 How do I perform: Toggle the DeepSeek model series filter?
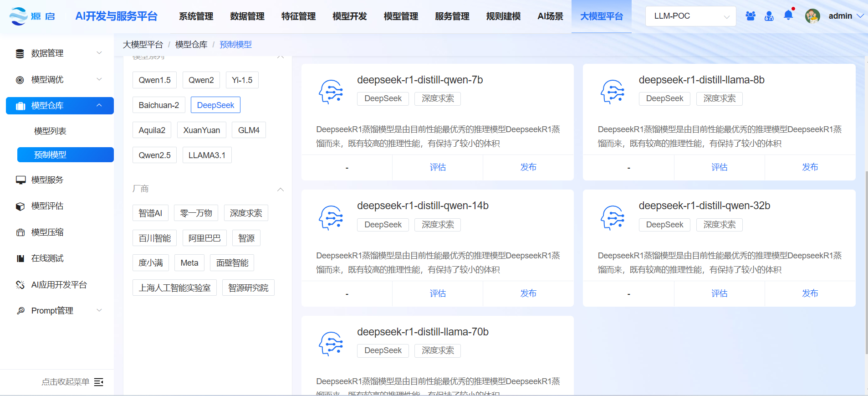215,105
